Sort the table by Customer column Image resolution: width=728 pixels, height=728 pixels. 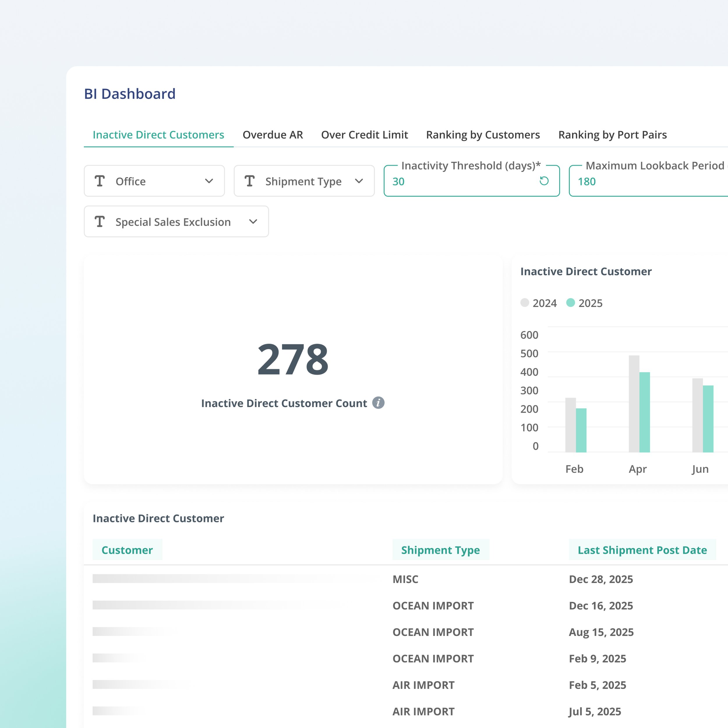point(127,550)
